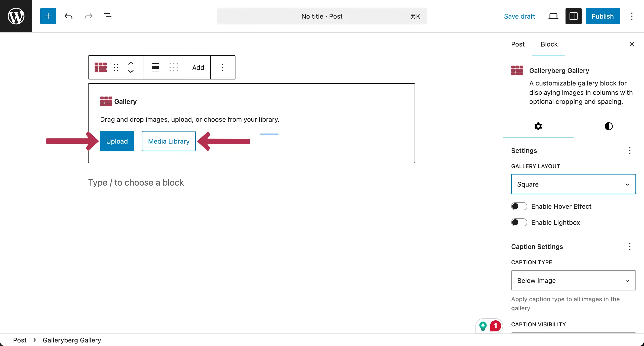Click the WordPress logo icon

coord(16,16)
